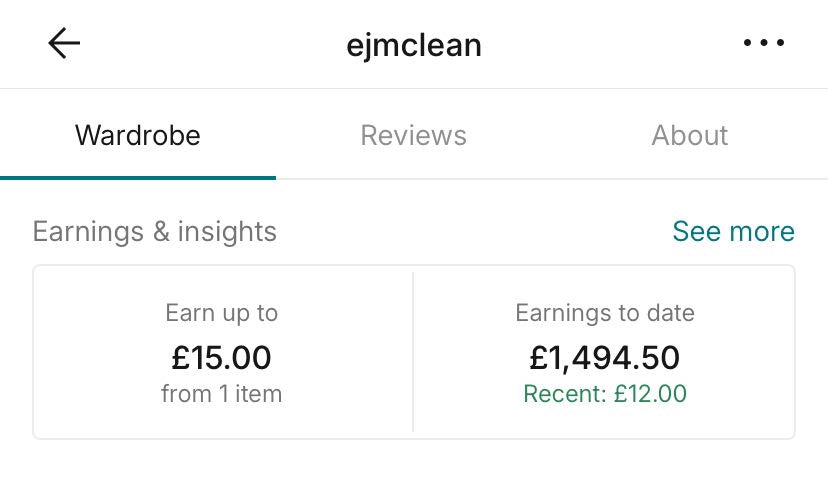828x503 pixels.
Task: Switch to the Reviews tab
Action: coord(413,135)
